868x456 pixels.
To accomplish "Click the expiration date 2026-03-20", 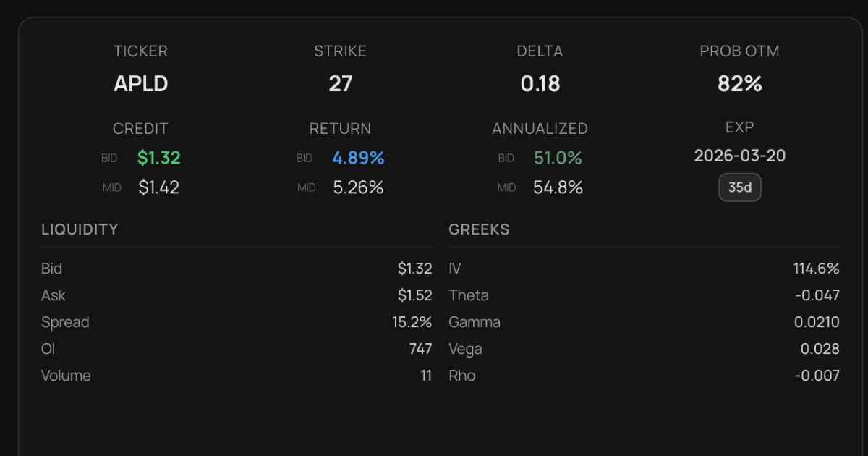I will click(x=739, y=156).
